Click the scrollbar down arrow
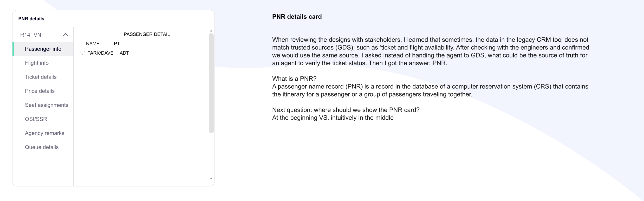644x201 pixels. pos(211,179)
